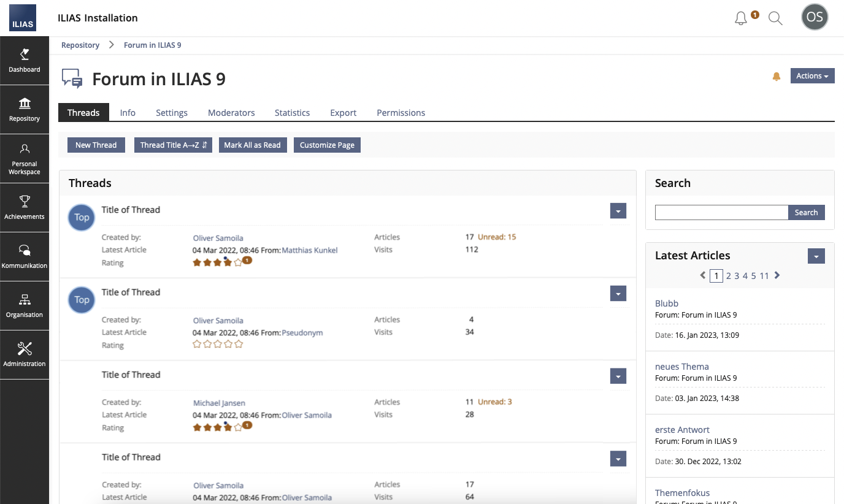Click the forum search input field

click(x=721, y=213)
